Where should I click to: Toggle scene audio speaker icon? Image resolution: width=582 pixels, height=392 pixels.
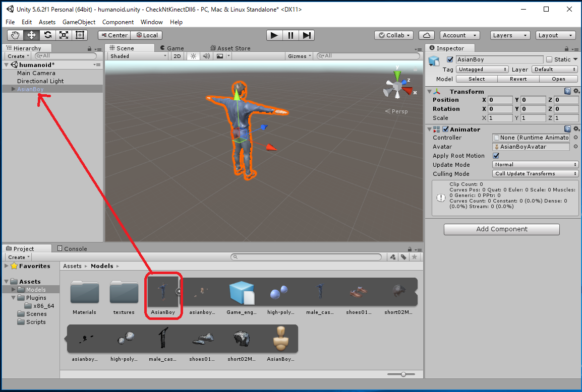(x=206, y=56)
